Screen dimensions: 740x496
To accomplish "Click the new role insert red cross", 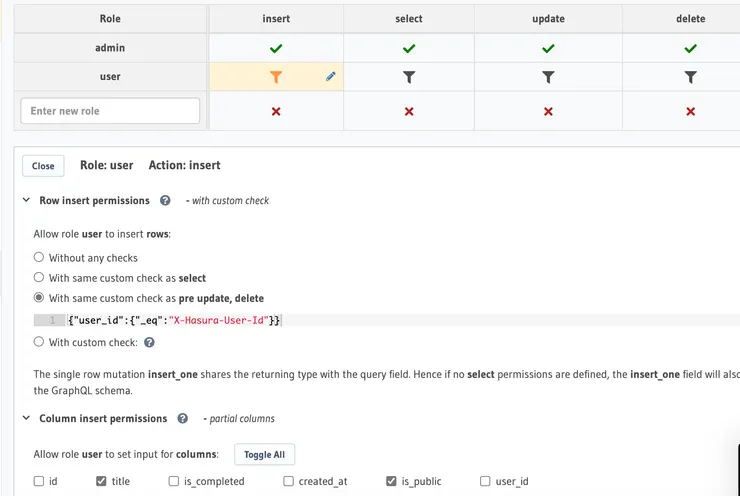I will pos(276,111).
